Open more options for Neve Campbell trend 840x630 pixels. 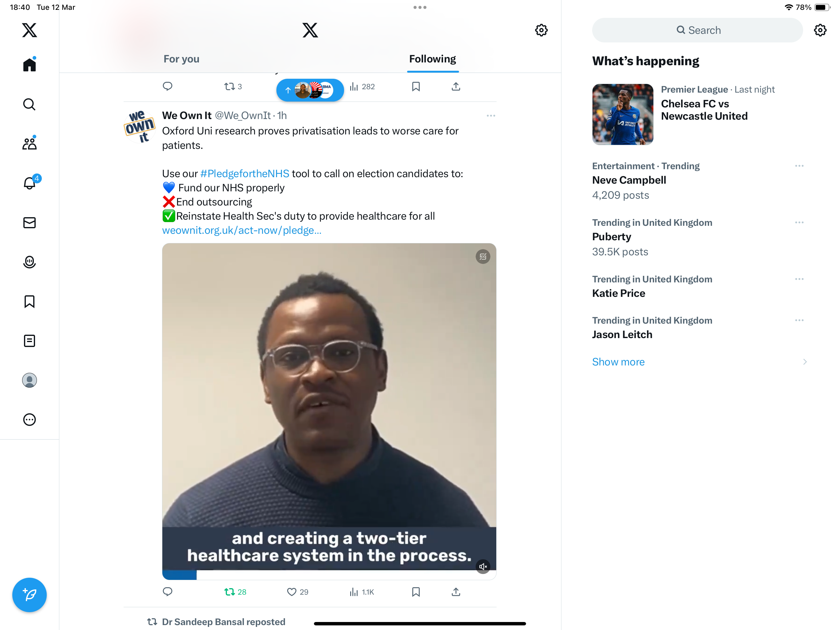click(x=799, y=166)
